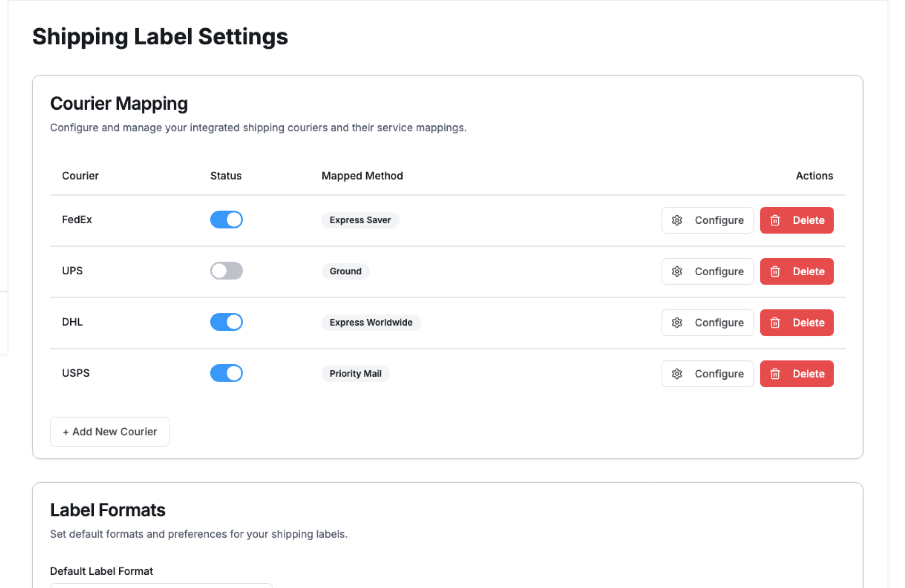The height and width of the screenshot is (588, 905).
Task: Click the Priority Mail method badge
Action: (x=355, y=374)
